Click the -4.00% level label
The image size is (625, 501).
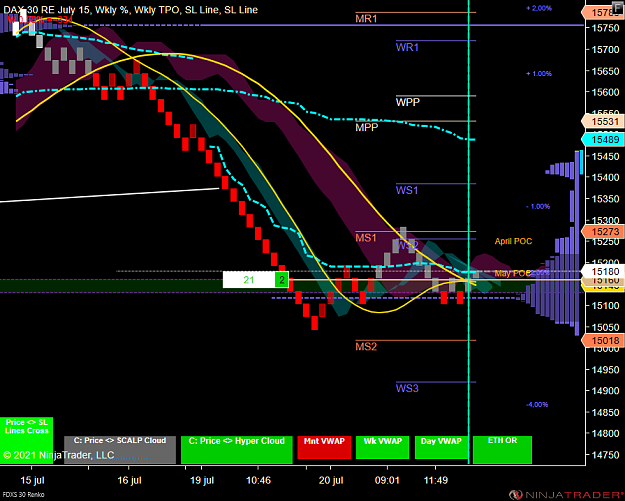537,405
